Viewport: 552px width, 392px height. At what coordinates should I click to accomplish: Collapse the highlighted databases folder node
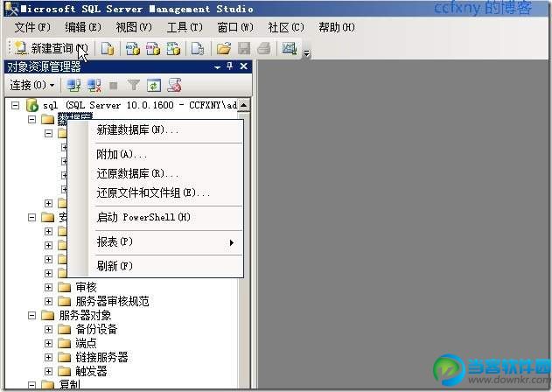click(x=31, y=119)
